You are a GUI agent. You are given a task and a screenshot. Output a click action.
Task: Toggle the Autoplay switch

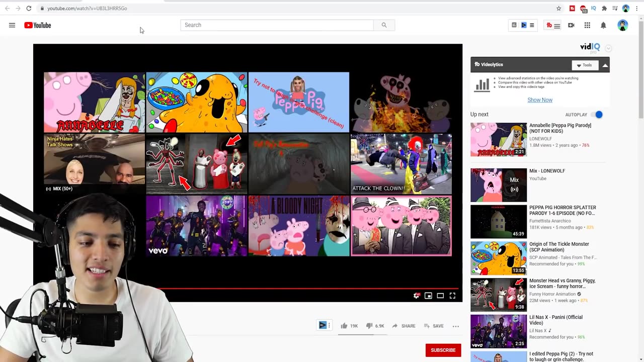[x=596, y=115]
